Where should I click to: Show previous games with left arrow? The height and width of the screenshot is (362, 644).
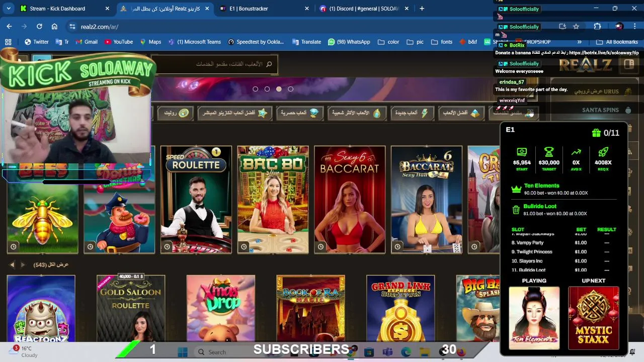[x=12, y=264]
